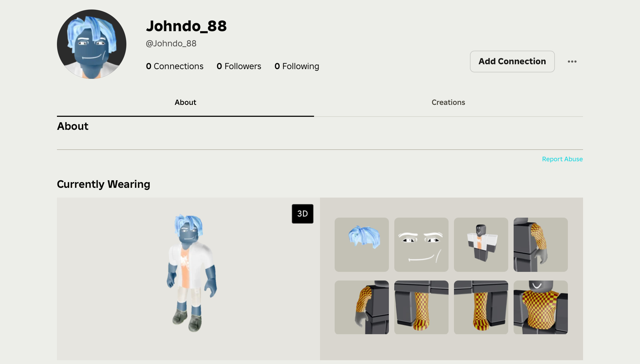Viewport: 640px width, 364px height.
Task: View the 0 Following list
Action: pyautogui.click(x=297, y=66)
